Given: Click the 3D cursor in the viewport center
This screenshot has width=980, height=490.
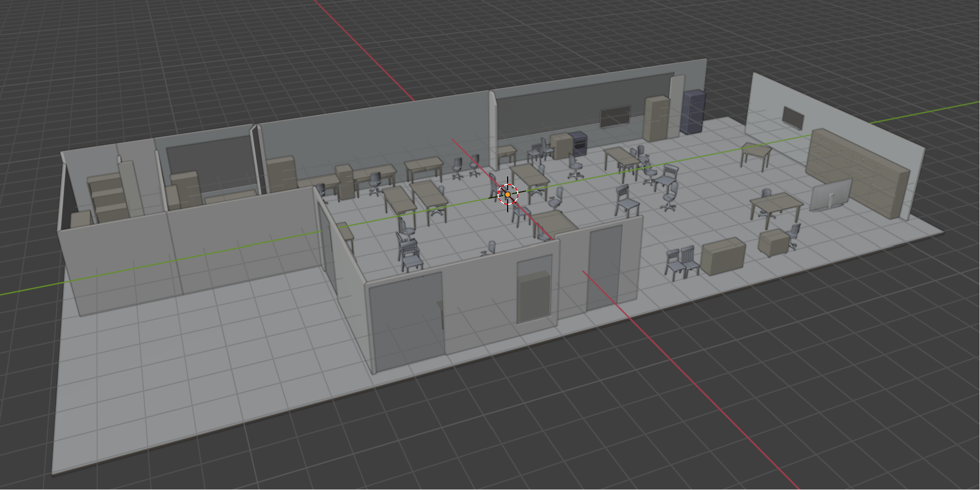Looking at the screenshot, I should [508, 194].
